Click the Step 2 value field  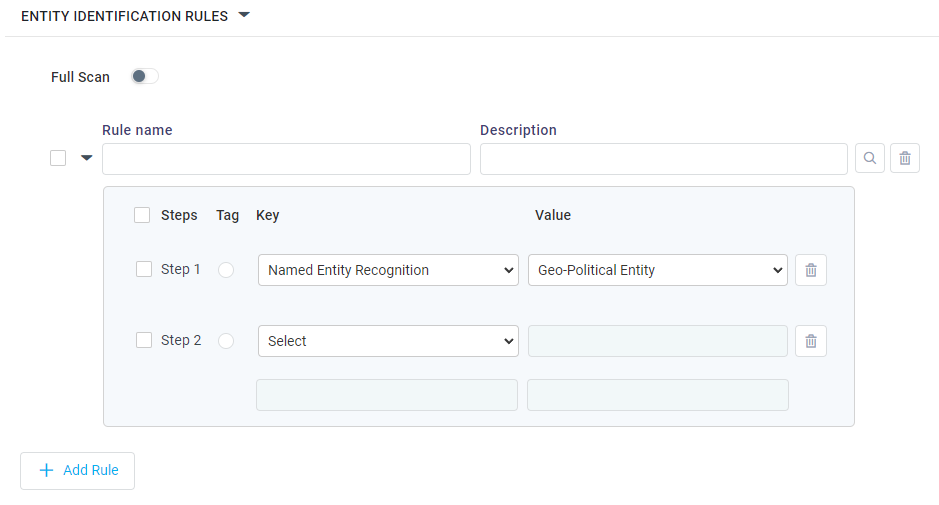(x=658, y=341)
